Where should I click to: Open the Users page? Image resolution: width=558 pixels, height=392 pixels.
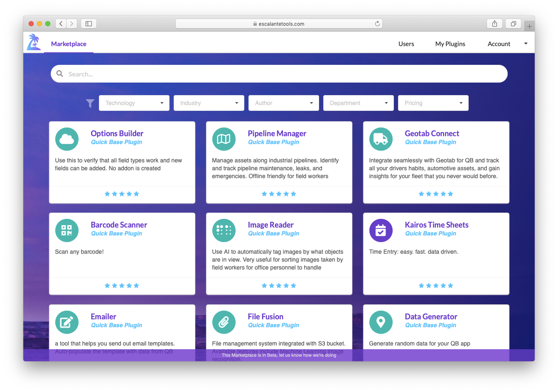406,44
